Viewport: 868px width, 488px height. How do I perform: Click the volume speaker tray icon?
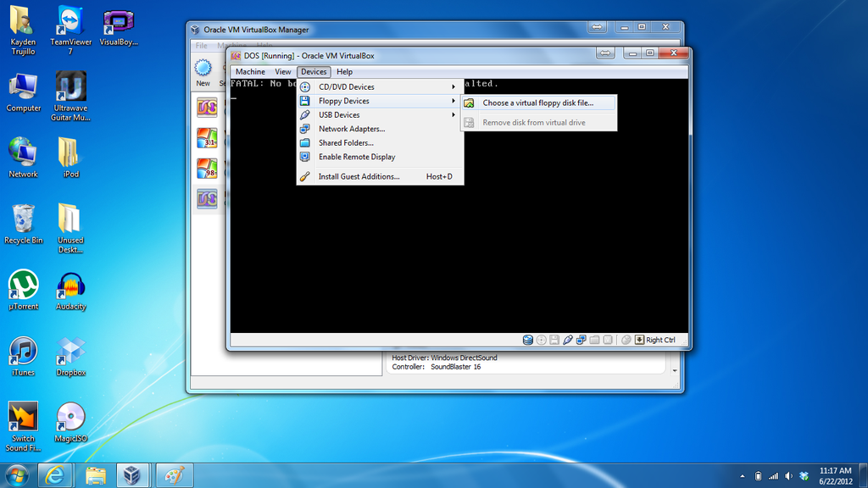(x=789, y=476)
